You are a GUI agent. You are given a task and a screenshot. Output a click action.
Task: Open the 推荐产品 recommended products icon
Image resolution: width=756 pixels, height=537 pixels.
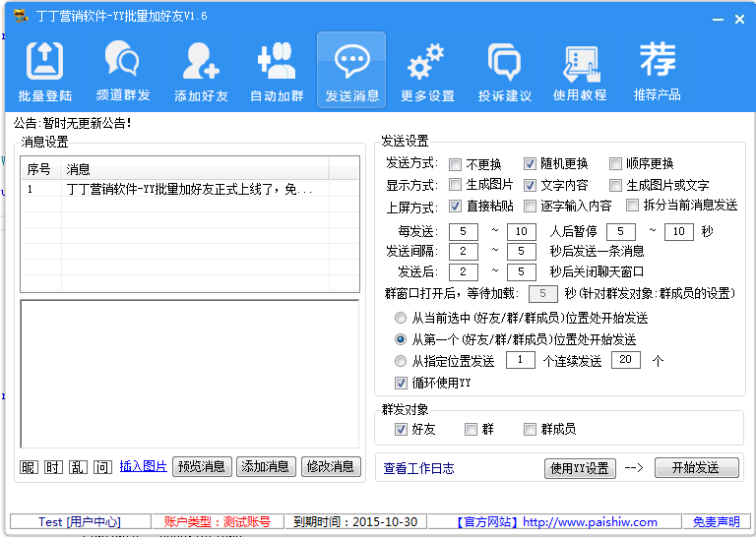[657, 71]
